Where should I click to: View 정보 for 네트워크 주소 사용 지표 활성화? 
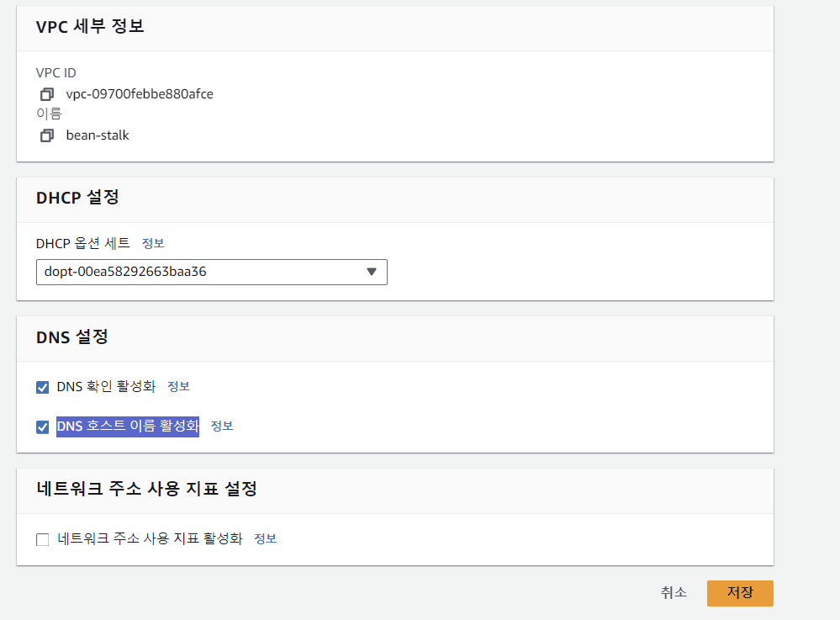coord(265,538)
